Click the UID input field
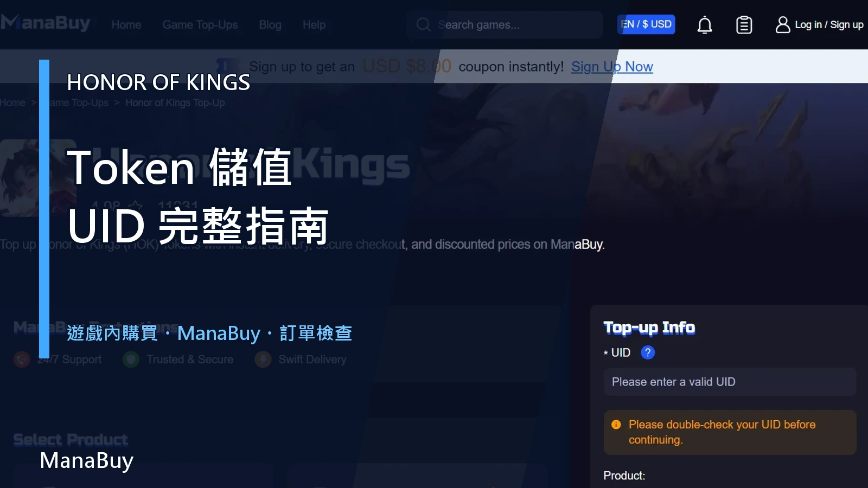This screenshot has width=868, height=488. coord(730,382)
